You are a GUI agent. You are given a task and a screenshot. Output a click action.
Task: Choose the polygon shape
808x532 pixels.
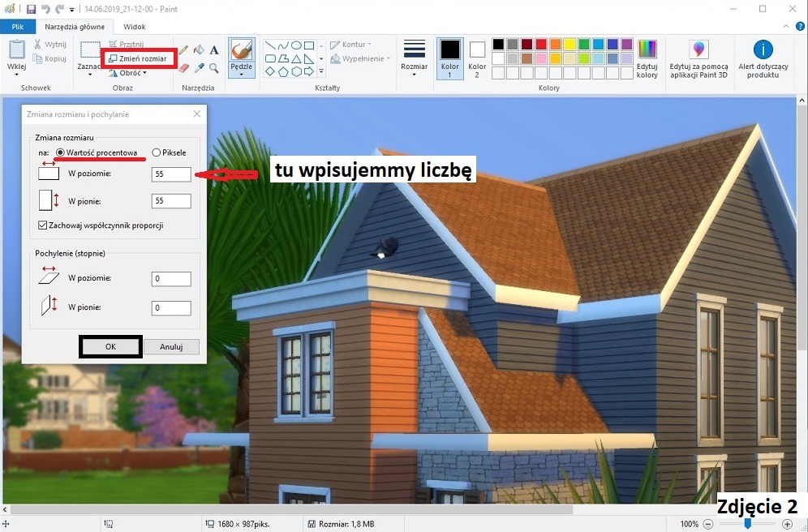(283, 58)
